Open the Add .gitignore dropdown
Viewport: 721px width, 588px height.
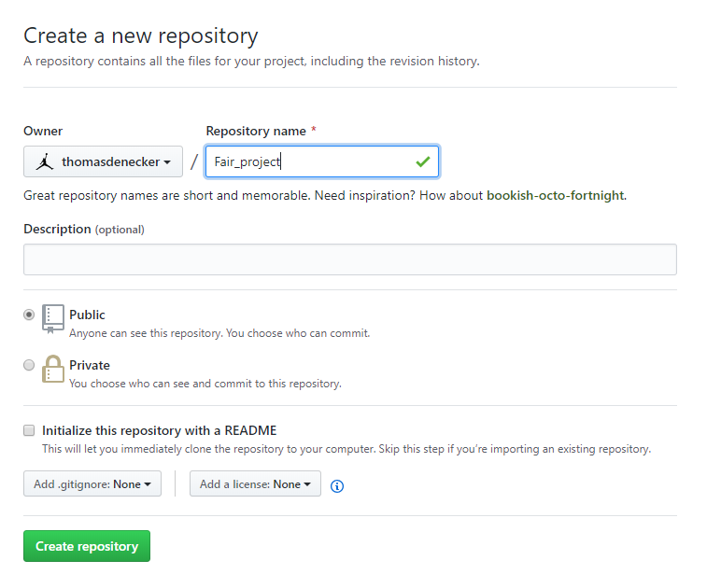click(92, 483)
